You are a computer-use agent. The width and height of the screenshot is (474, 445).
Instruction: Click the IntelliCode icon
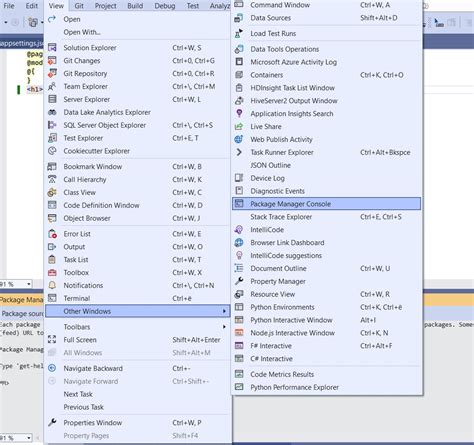(x=239, y=230)
